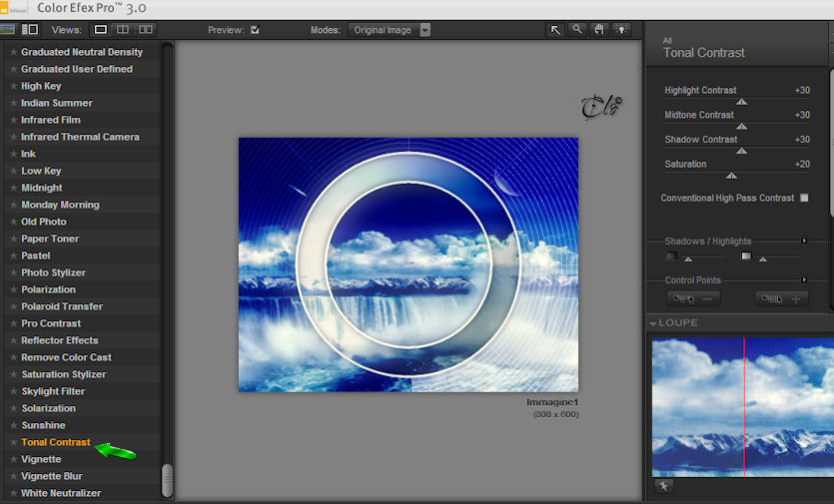Select the hand pan tool
The width and height of the screenshot is (834, 504).
tap(599, 30)
